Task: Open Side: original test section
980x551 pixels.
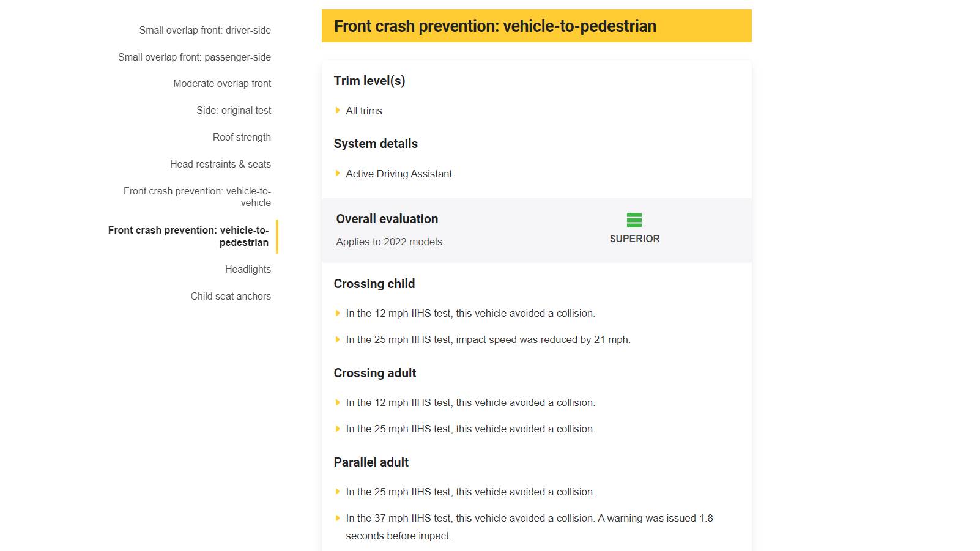Action: pos(234,110)
